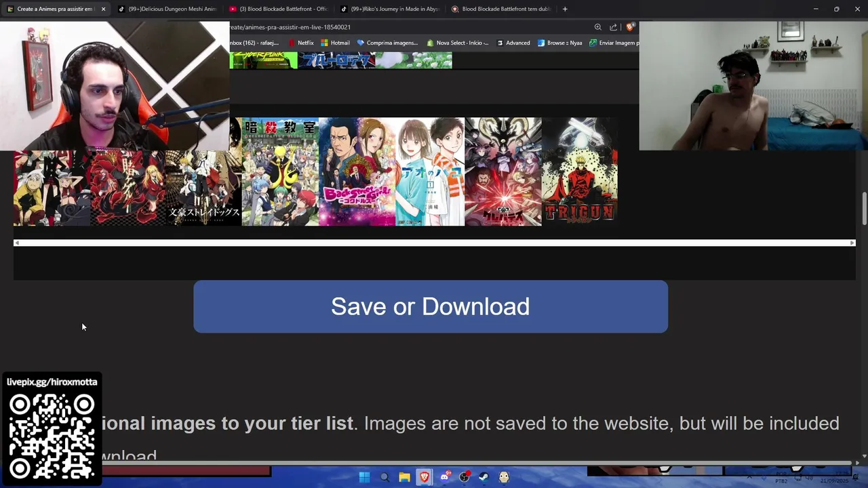
Task: Select the Bungo Stray Dogs cover image
Action: 204,188
